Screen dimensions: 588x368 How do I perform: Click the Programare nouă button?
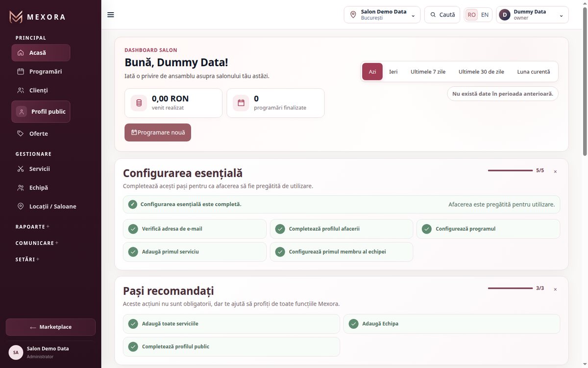(x=158, y=132)
